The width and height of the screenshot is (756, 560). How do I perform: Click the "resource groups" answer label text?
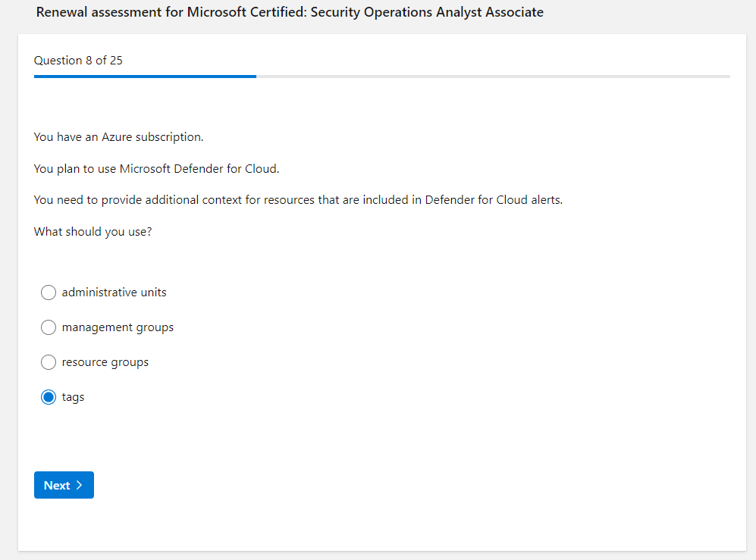105,362
